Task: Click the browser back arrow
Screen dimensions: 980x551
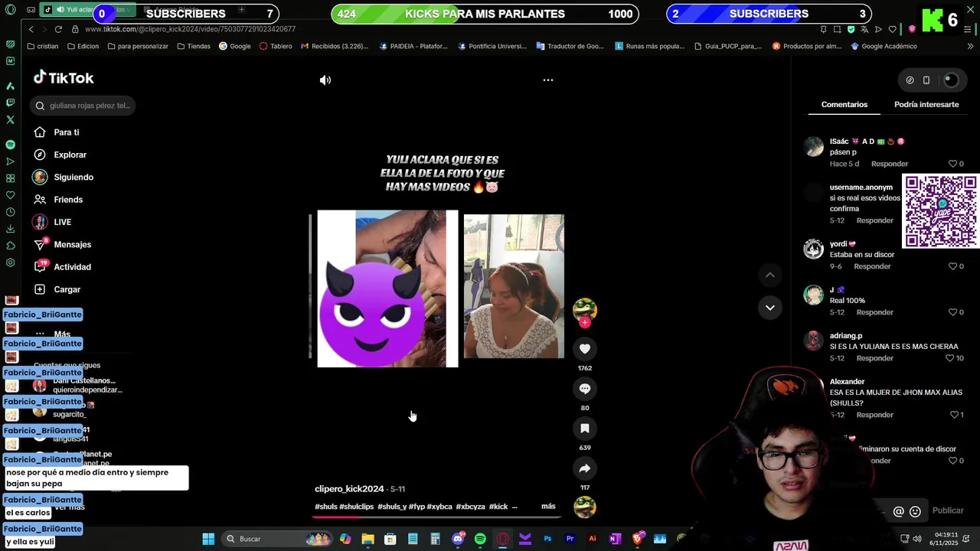Action: point(31,29)
